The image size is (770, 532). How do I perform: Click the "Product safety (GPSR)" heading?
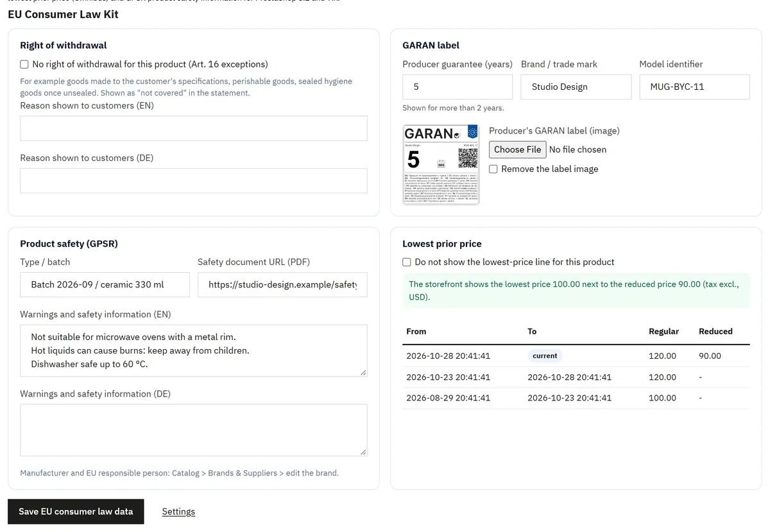pyautogui.click(x=69, y=244)
